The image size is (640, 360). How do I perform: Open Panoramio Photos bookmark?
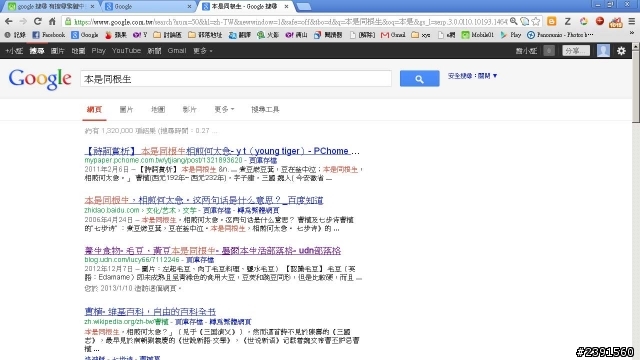(560, 35)
